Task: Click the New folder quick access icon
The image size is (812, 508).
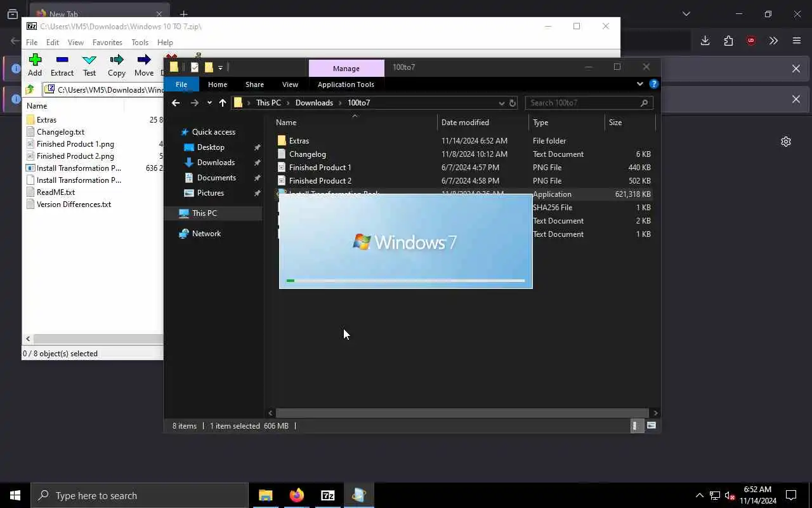Action: [x=208, y=67]
